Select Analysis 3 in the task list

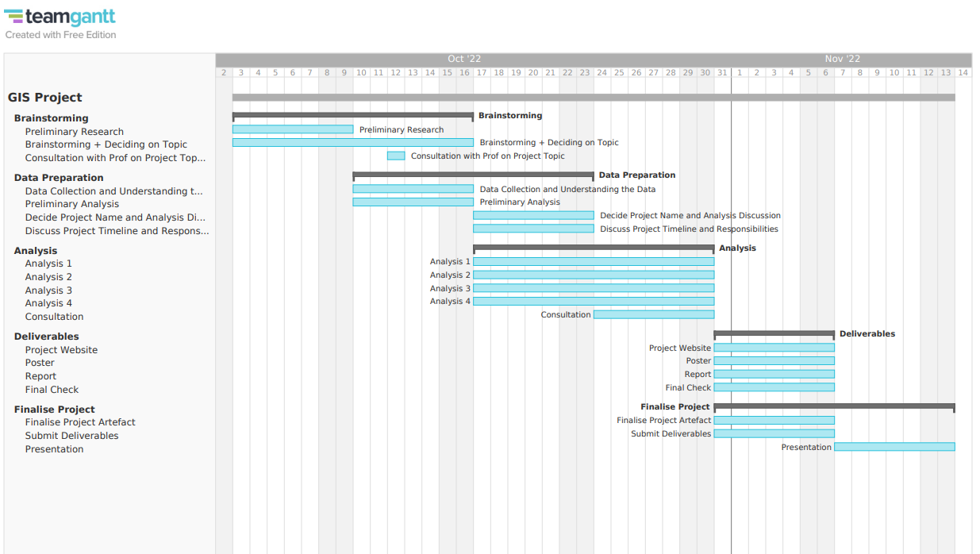pos(48,290)
